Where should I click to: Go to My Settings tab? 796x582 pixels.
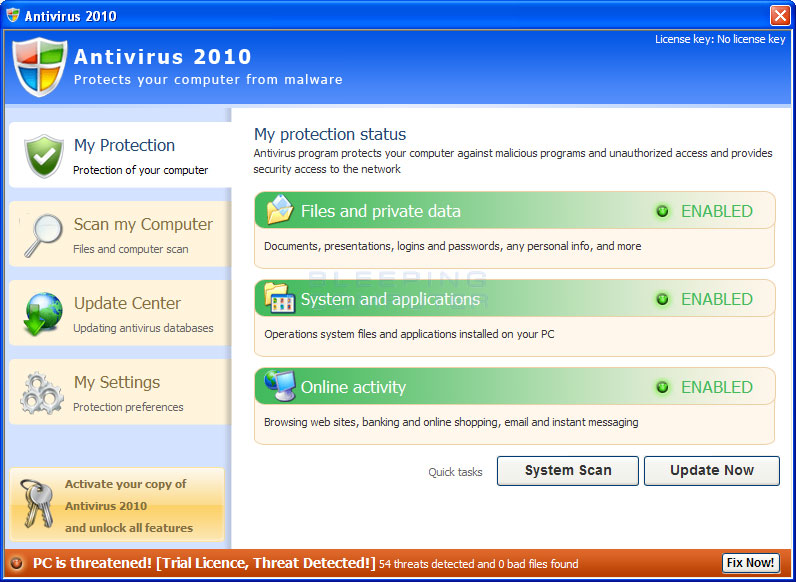[x=120, y=392]
